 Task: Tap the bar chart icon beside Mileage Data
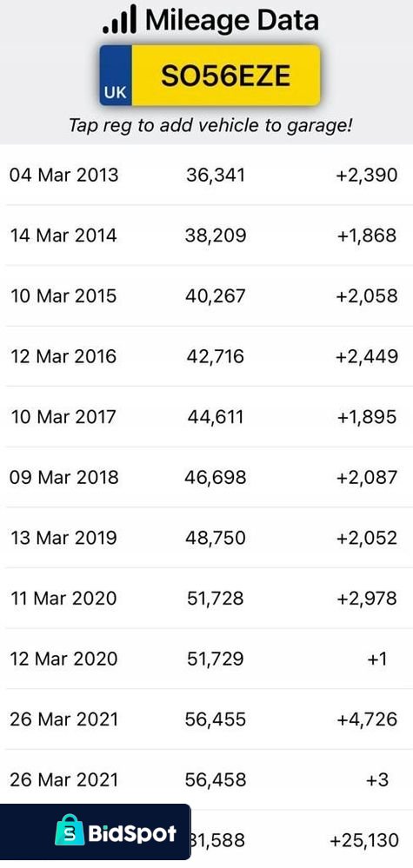119,18
